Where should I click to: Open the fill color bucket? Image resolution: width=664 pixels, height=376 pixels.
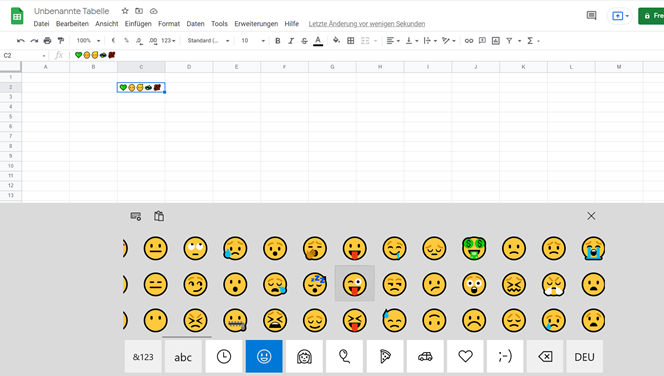337,41
